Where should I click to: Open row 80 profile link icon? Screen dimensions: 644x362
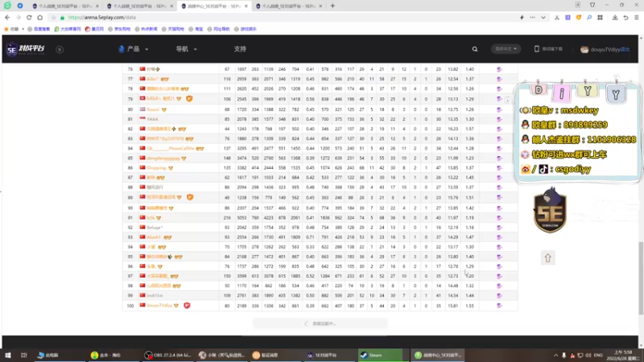coord(499,109)
